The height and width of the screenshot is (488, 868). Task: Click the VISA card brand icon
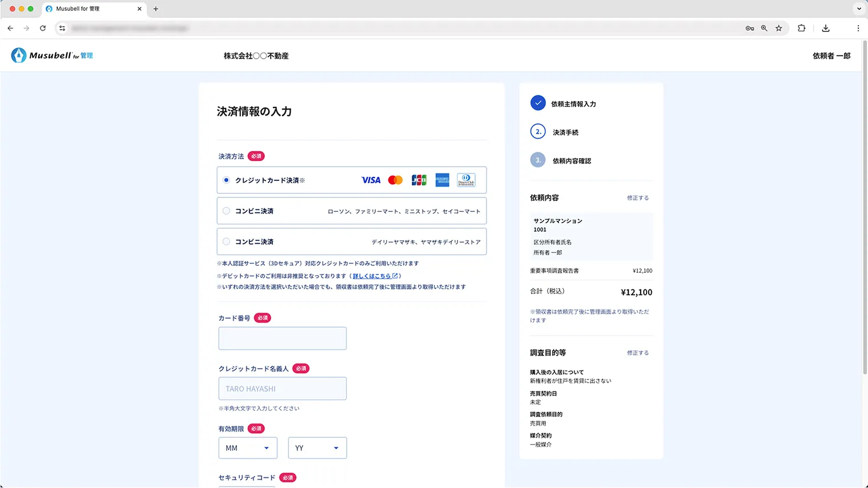click(x=371, y=180)
